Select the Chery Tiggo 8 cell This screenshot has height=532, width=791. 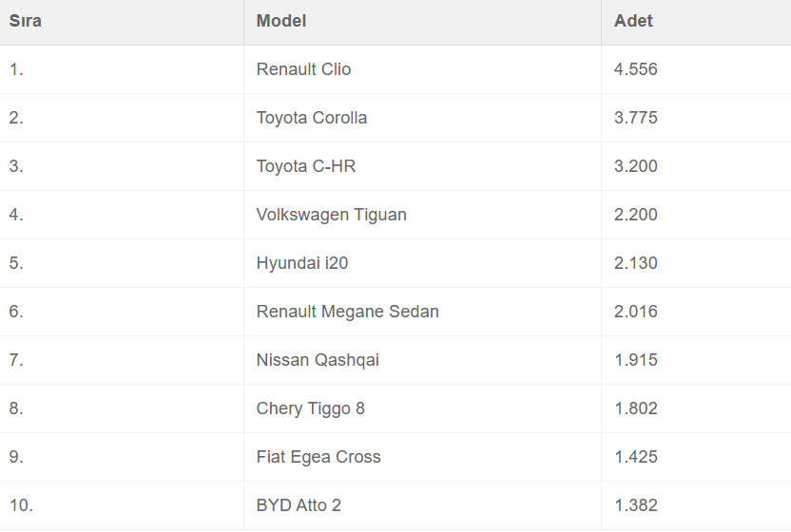(310, 408)
